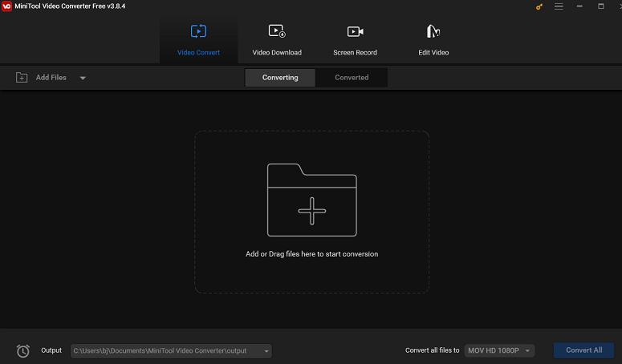Click the Add Files button
The image size is (622, 364).
(51, 78)
